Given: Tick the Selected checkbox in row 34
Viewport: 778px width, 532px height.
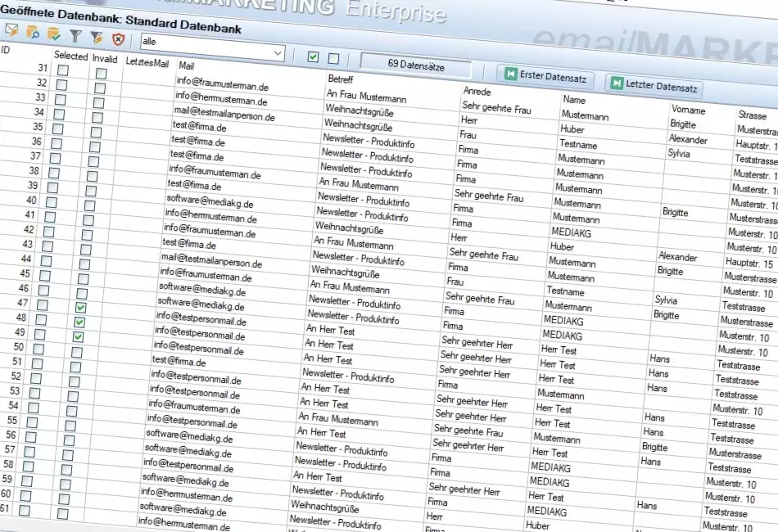Looking at the screenshot, I should 58,115.
